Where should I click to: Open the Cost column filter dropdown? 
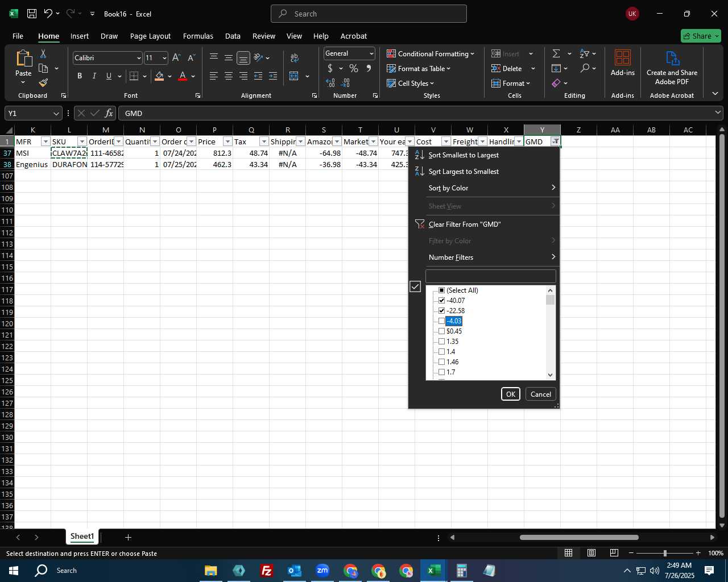click(x=446, y=142)
